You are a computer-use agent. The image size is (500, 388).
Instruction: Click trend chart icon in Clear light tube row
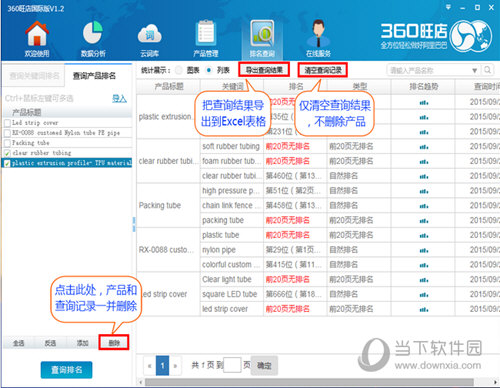(424, 280)
